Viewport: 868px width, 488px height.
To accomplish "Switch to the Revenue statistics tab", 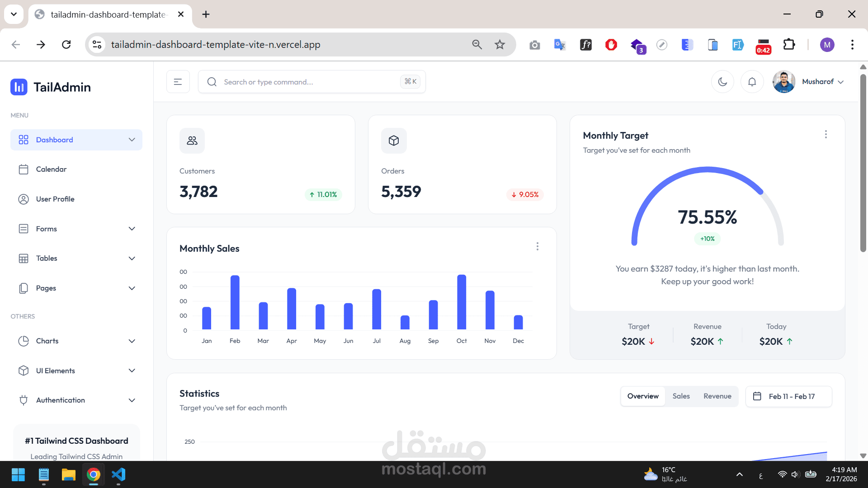I will tap(717, 396).
